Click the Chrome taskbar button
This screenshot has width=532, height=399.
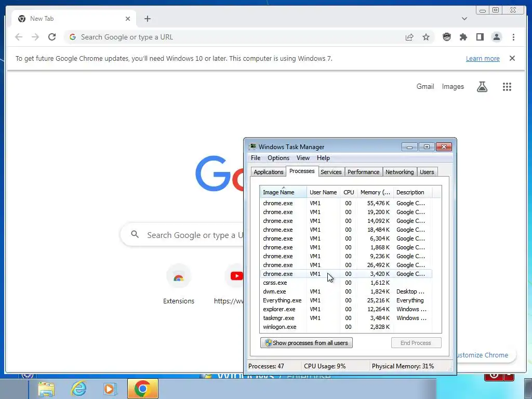pyautogui.click(x=142, y=389)
